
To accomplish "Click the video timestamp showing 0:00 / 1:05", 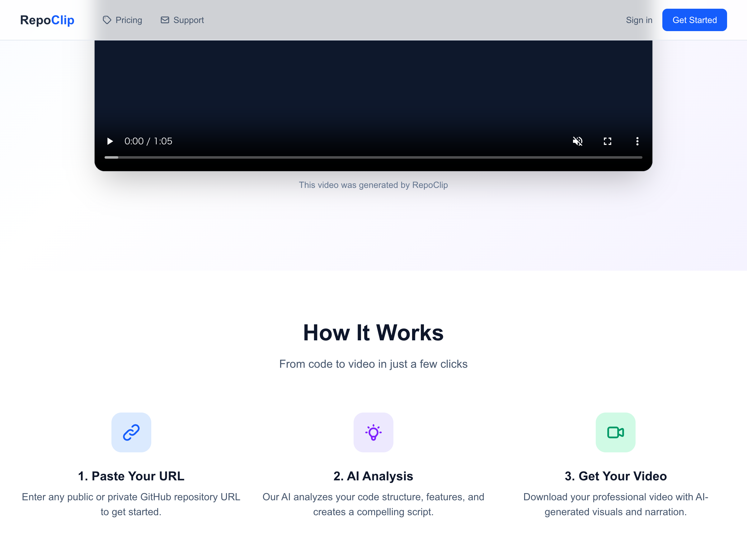I will pos(148,141).
